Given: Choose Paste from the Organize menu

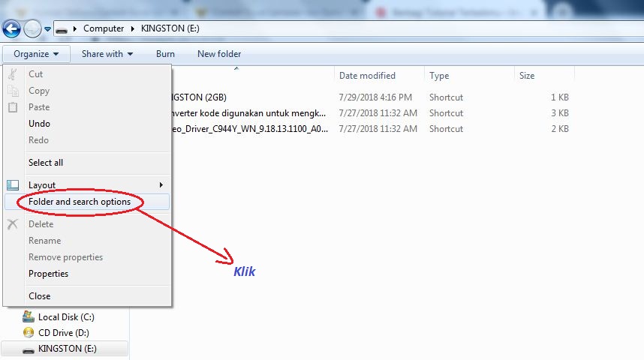Looking at the screenshot, I should (x=86, y=107).
